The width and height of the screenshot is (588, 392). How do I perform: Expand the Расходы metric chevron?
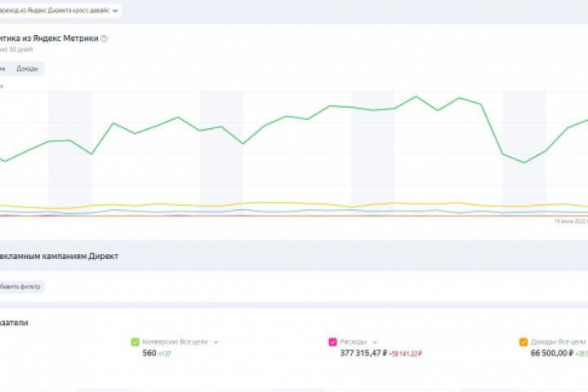(376, 342)
